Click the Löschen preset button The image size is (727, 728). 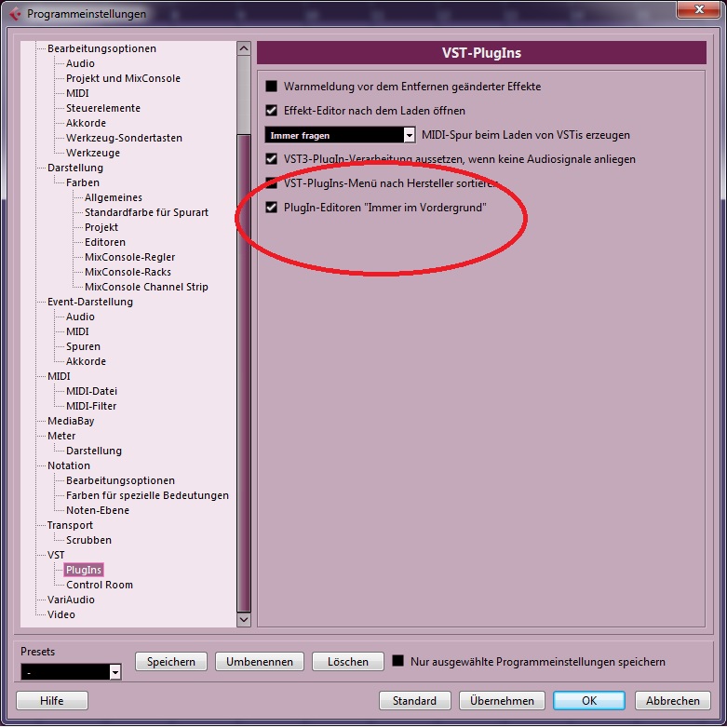pyautogui.click(x=348, y=662)
